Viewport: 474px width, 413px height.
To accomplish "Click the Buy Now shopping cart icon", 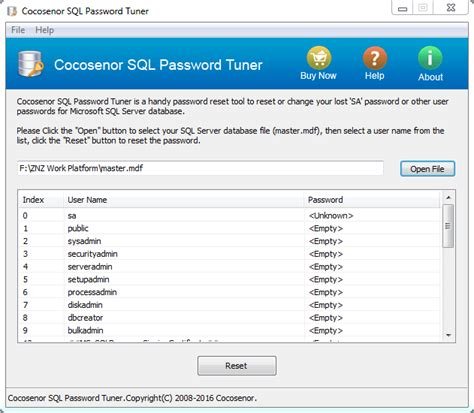I will click(x=319, y=58).
